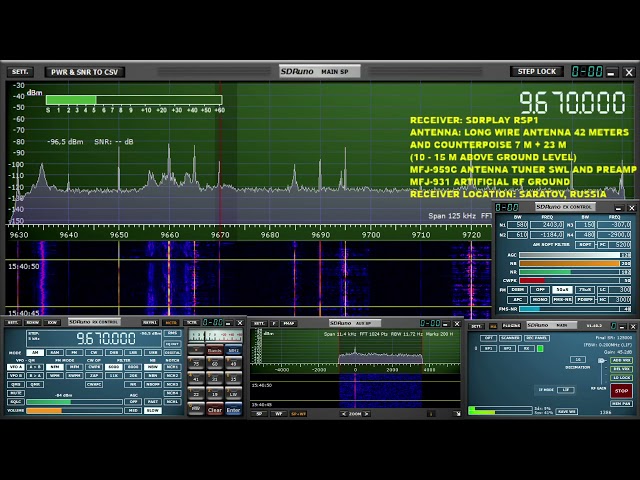
Task: Toggle LO LOCK in Main panel
Action: coord(622,378)
